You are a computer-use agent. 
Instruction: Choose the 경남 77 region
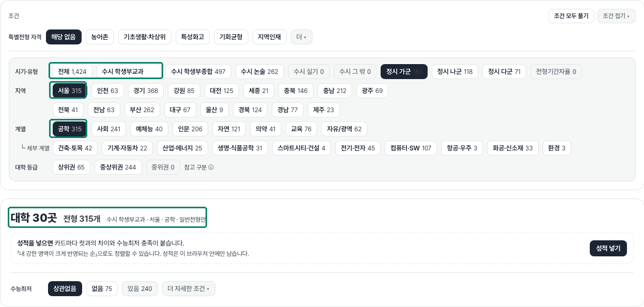point(288,110)
